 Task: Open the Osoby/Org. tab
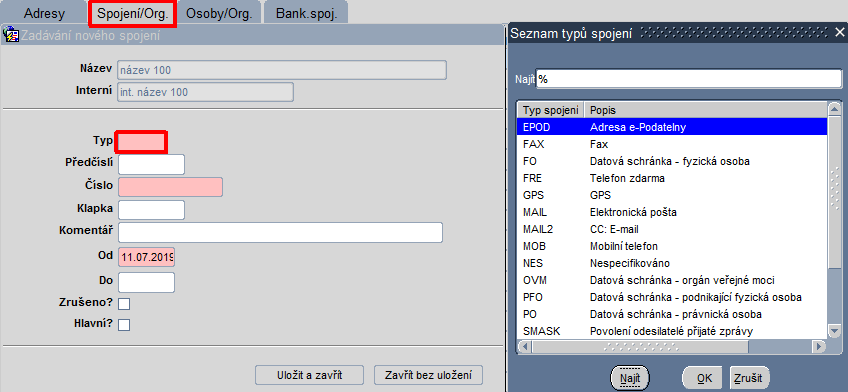pos(219,14)
